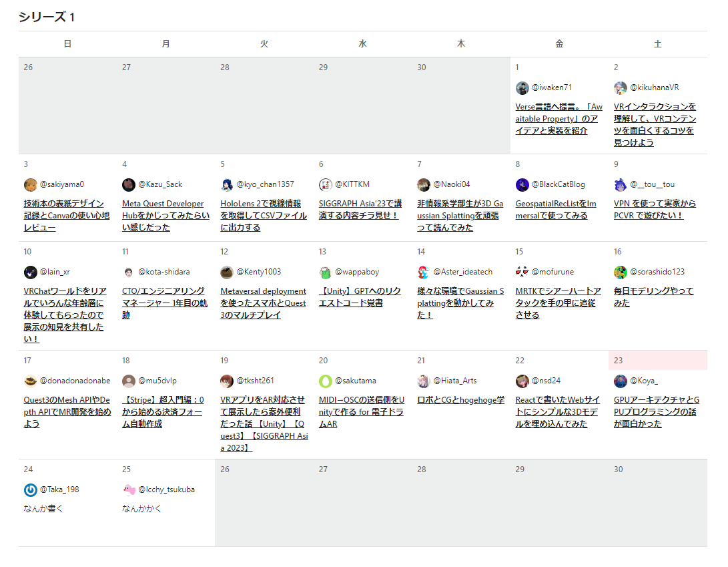Click the highlighted day 23 date cell header
Viewport: 728px width, 567px height.
pyautogui.click(x=658, y=360)
